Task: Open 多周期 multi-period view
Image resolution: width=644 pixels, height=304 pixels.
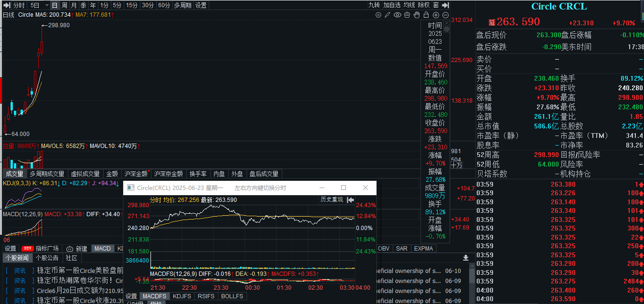Action: 182,5
